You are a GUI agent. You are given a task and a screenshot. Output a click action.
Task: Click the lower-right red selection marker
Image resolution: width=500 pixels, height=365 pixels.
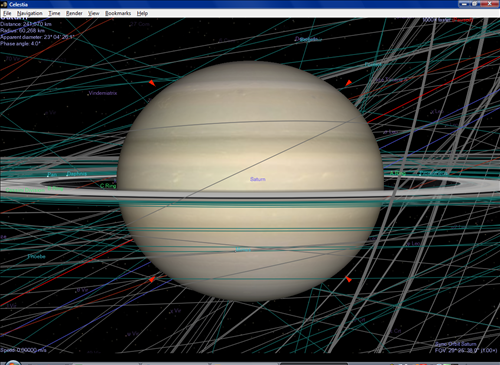[x=348, y=279]
